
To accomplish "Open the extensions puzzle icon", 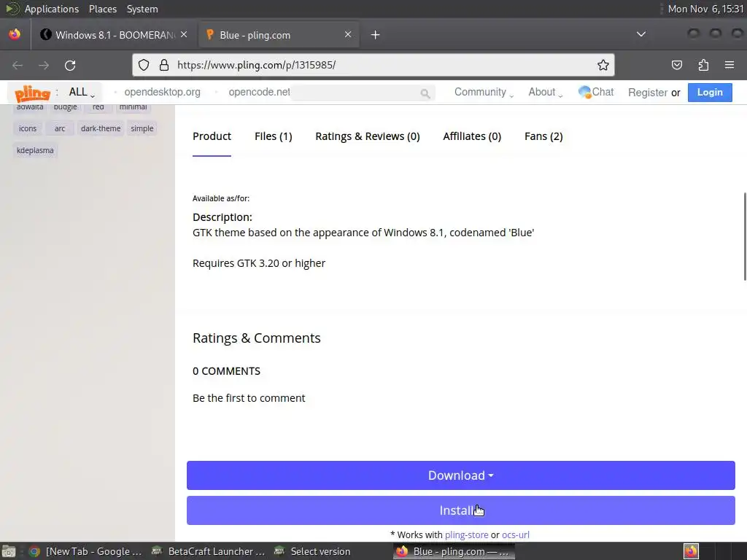I will coord(703,65).
